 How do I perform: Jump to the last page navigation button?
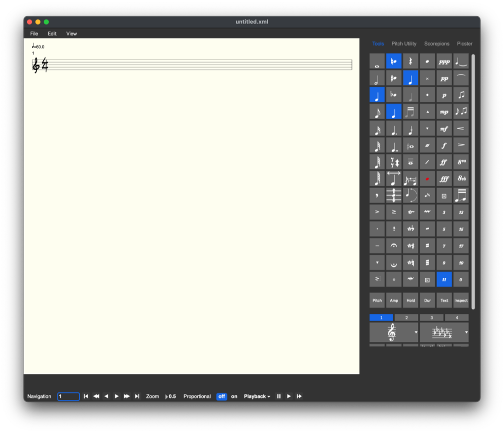137,397
